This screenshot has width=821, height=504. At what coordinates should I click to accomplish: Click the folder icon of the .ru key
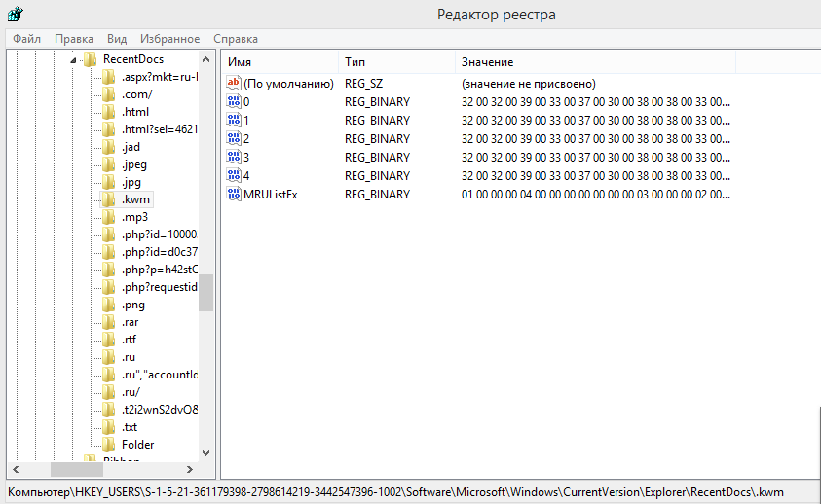[108, 357]
